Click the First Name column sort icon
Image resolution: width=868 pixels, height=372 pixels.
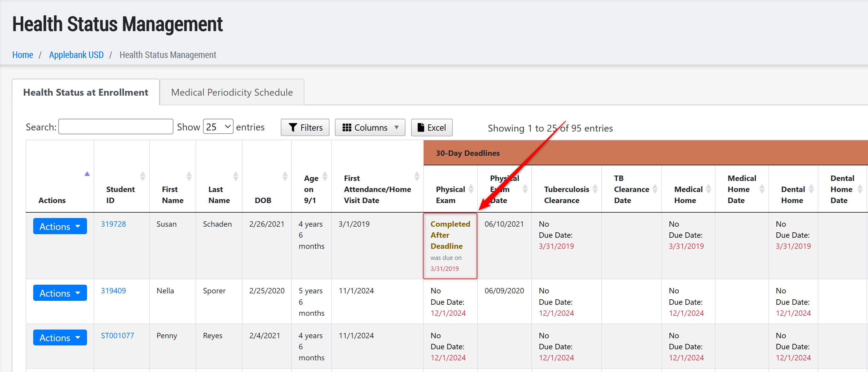point(189,176)
